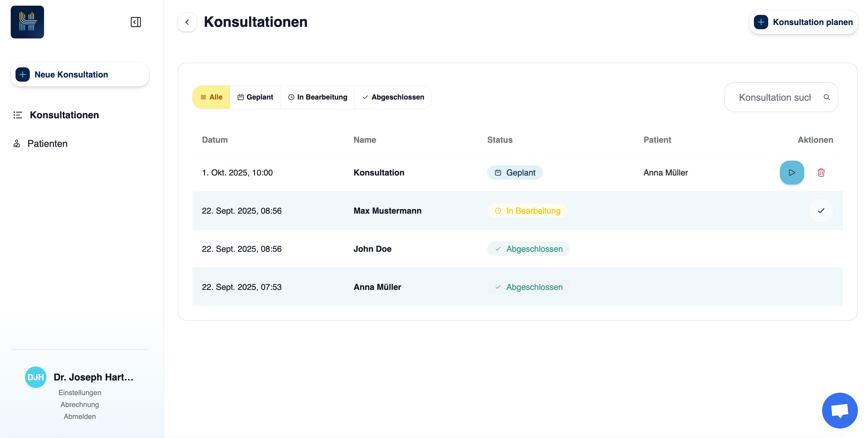Viewport: 868px width, 438px height.
Task: Select the Alle filter tab
Action: [211, 97]
